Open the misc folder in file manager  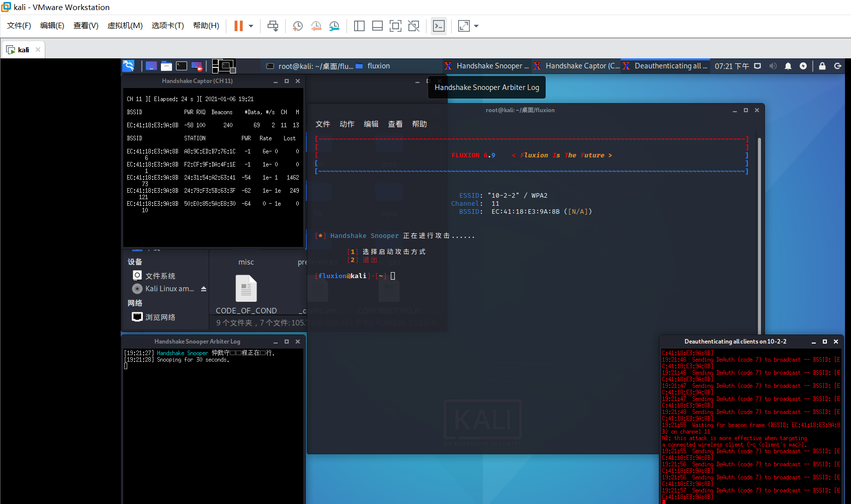pyautogui.click(x=246, y=262)
